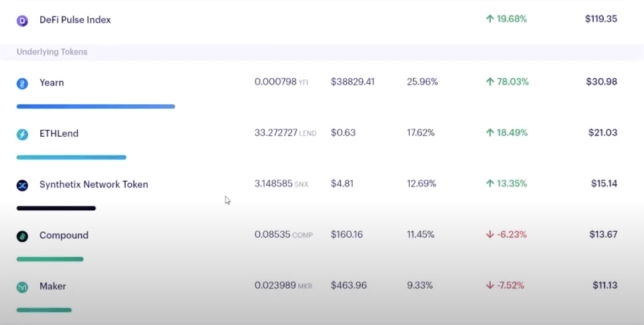Click the 19.68% index change value
Screen dimensions: 644x325
(x=512, y=19)
